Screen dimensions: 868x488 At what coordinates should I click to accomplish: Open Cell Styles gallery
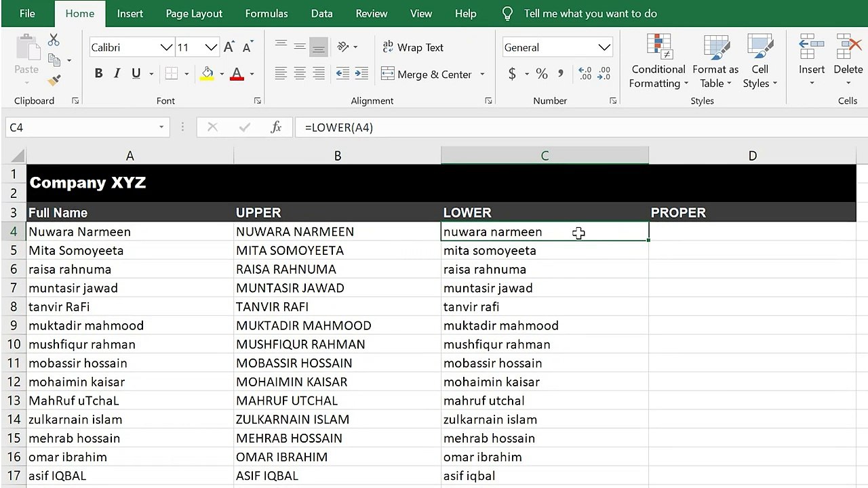pyautogui.click(x=760, y=61)
